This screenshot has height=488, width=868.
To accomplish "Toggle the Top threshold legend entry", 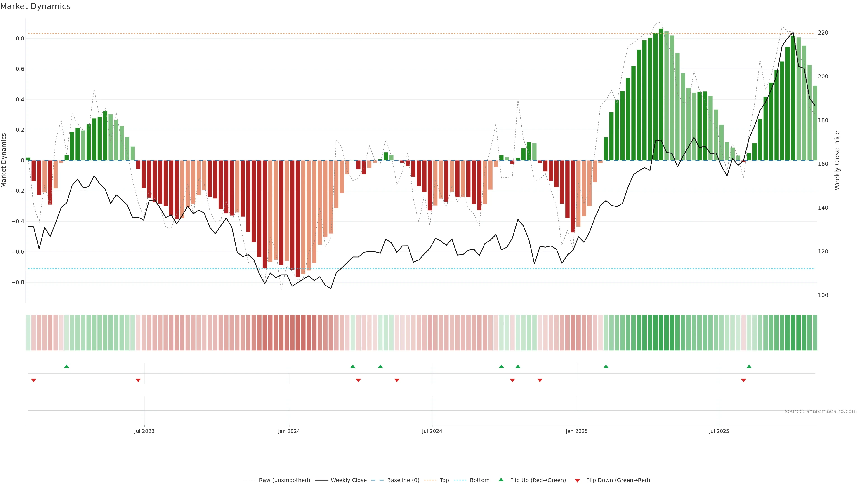I will [444, 480].
